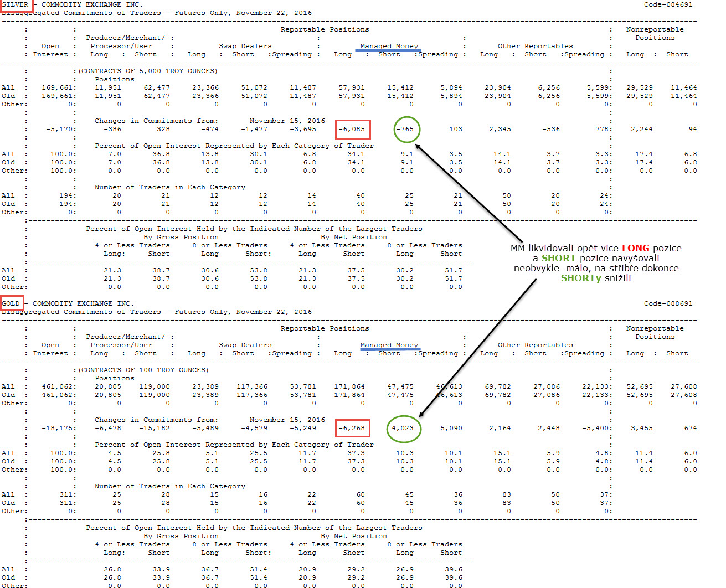Image resolution: width=726 pixels, height=588 pixels.
Task: Click gold managed money long change -6,268
Action: click(352, 428)
